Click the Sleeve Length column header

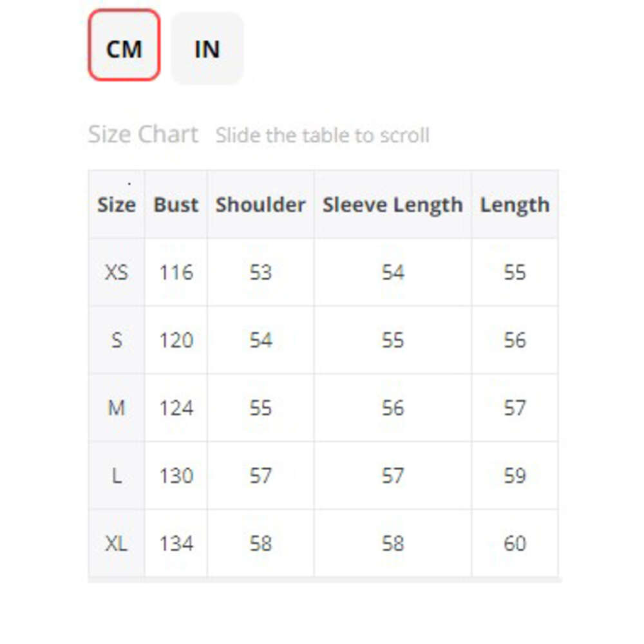click(392, 205)
